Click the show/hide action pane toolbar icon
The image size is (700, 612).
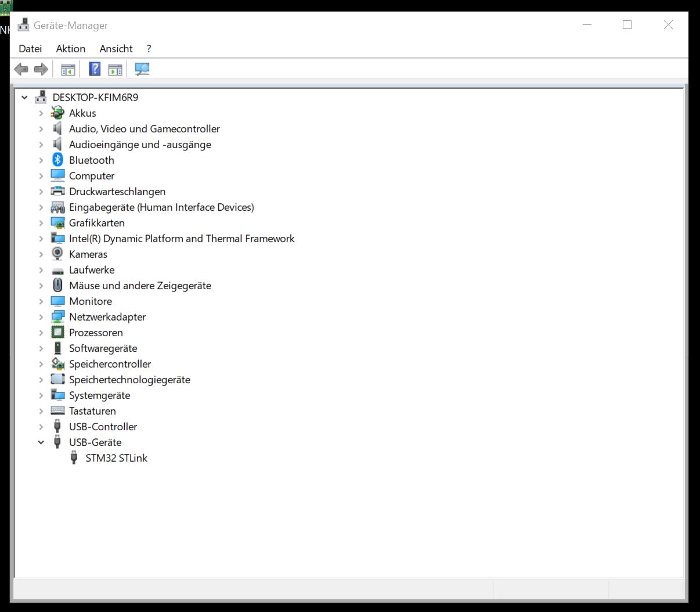click(x=116, y=70)
